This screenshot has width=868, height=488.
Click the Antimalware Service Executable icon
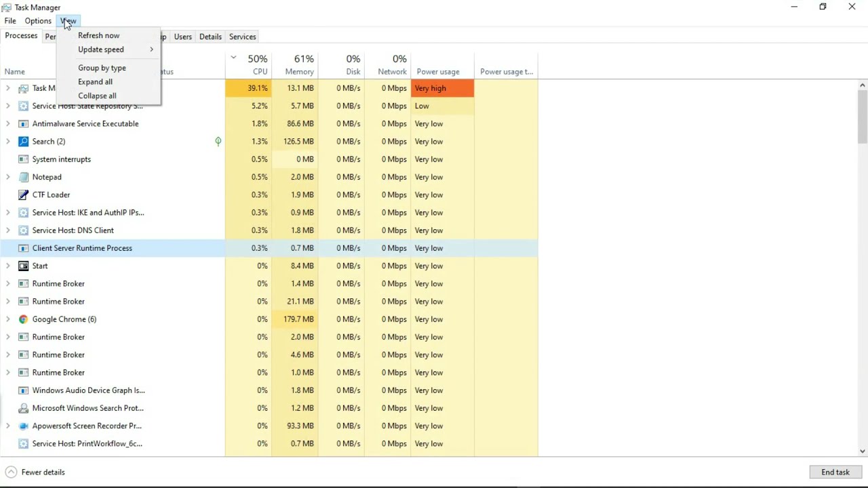pos(24,124)
